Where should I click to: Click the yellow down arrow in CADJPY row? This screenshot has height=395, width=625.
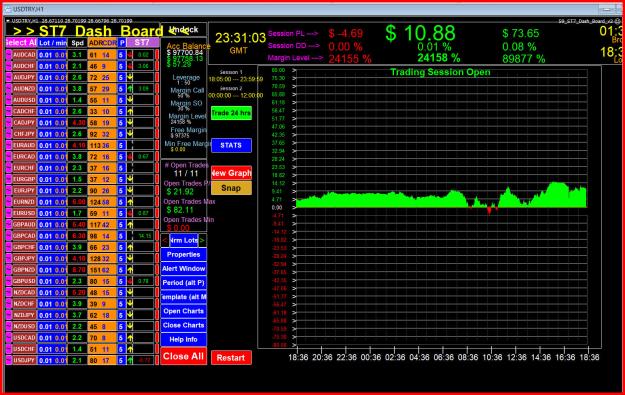click(130, 122)
